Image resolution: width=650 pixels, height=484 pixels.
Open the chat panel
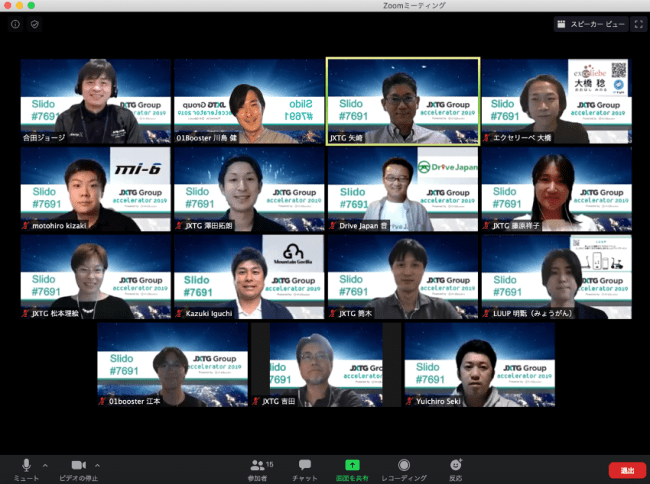(305, 470)
